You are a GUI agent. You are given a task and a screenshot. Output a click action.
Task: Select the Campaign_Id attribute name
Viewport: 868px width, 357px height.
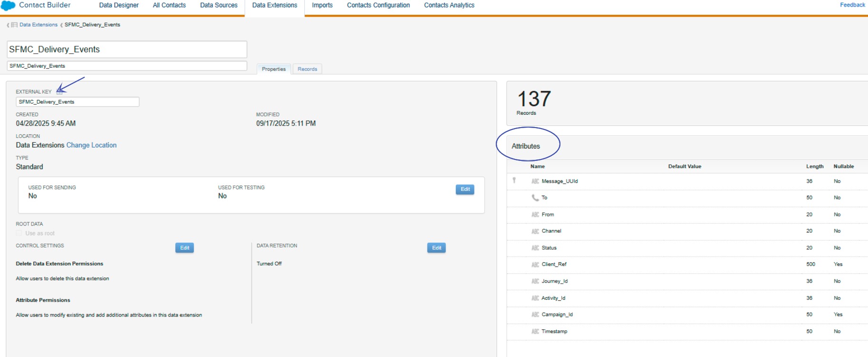tap(558, 315)
